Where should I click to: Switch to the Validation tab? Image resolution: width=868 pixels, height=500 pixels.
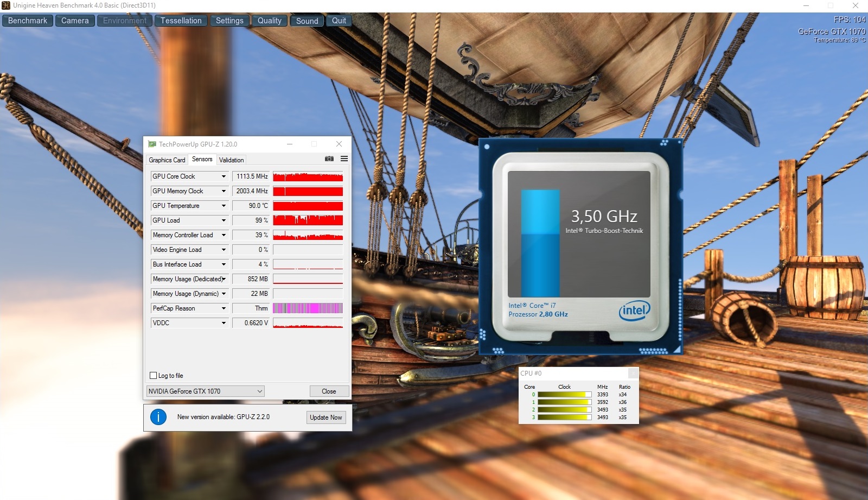[232, 160]
